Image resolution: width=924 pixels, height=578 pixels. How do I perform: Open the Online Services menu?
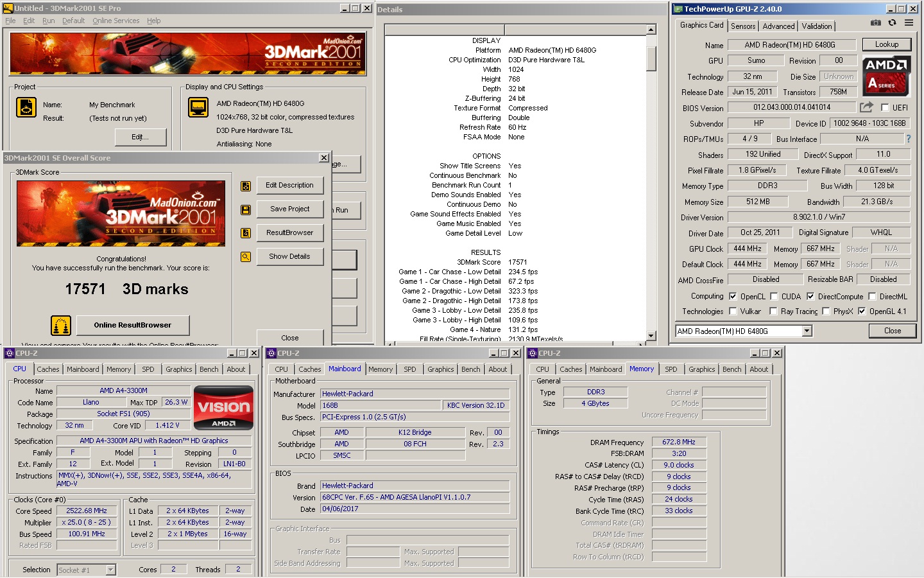(x=116, y=21)
